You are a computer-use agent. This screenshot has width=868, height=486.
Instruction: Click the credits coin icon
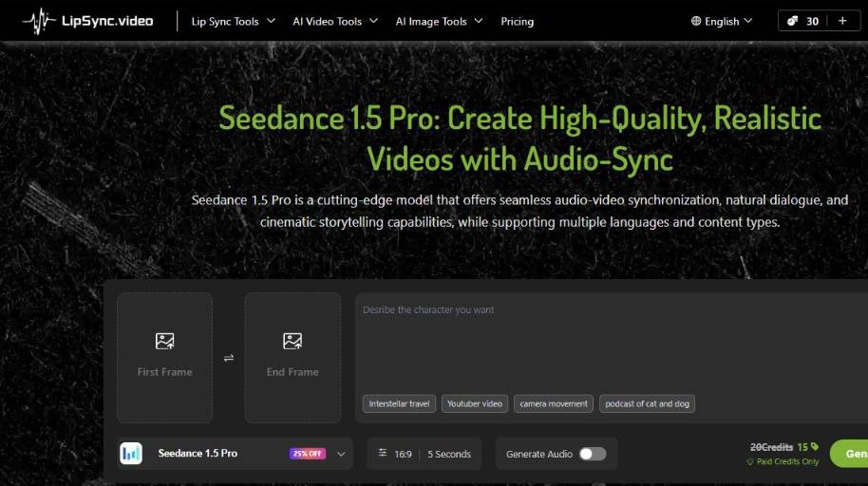tap(793, 21)
